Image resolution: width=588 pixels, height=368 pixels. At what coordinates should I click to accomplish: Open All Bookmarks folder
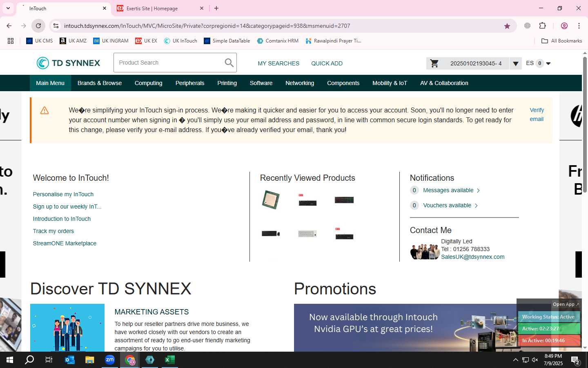[561, 41]
